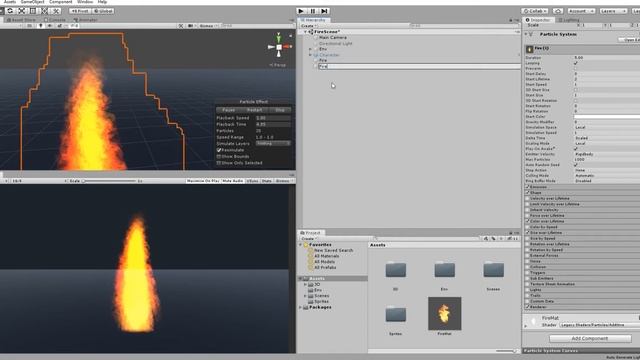Open the Env folder icon in Assets
The width and height of the screenshot is (640, 360).
pyautogui.click(x=444, y=270)
